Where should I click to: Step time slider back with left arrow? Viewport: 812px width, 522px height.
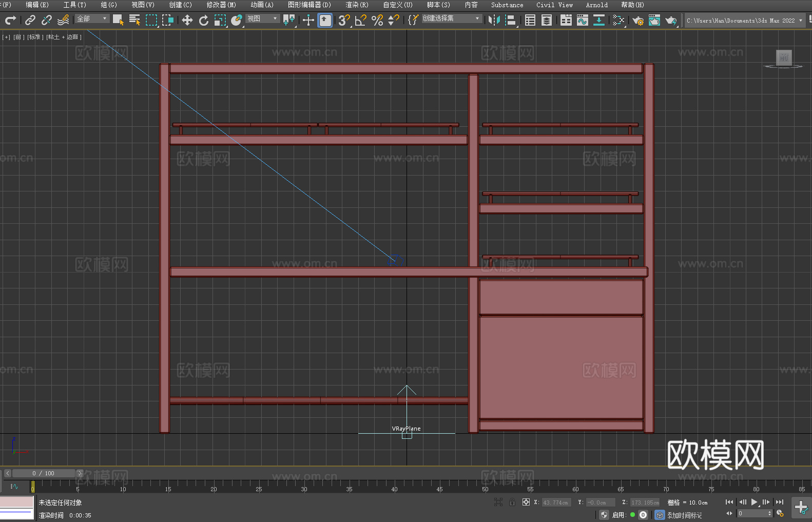point(7,473)
